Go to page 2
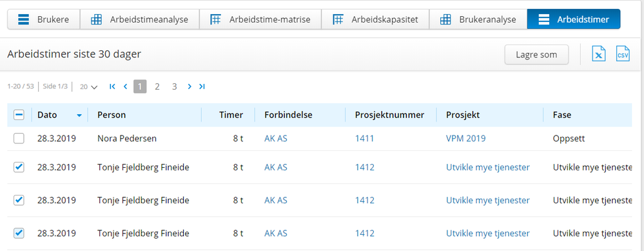 click(157, 86)
